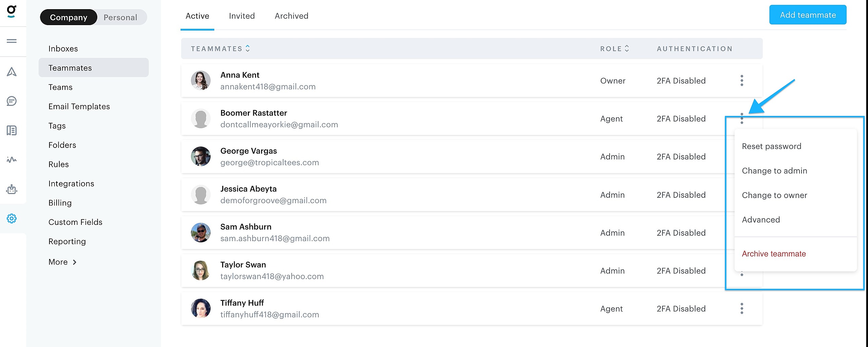This screenshot has height=347, width=868.
Task: Open the settings gear icon
Action: (x=12, y=218)
